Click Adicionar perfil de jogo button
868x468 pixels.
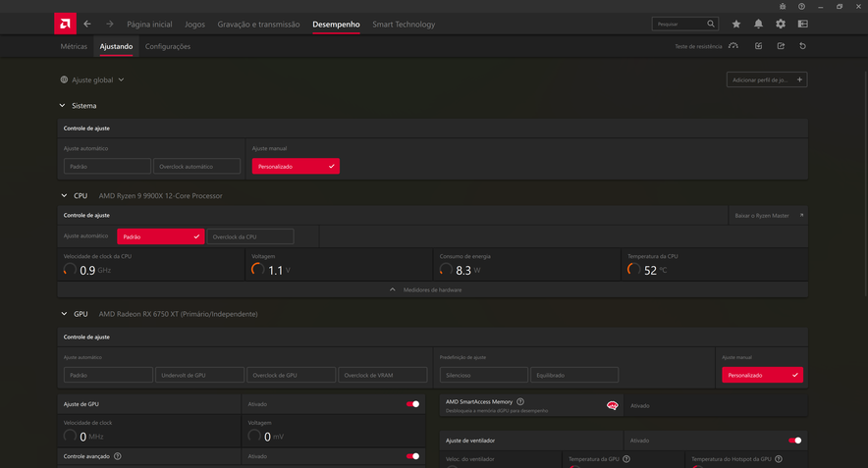767,79
